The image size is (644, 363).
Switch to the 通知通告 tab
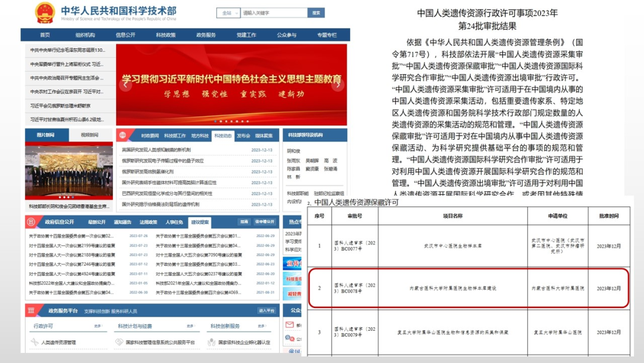coord(122,222)
